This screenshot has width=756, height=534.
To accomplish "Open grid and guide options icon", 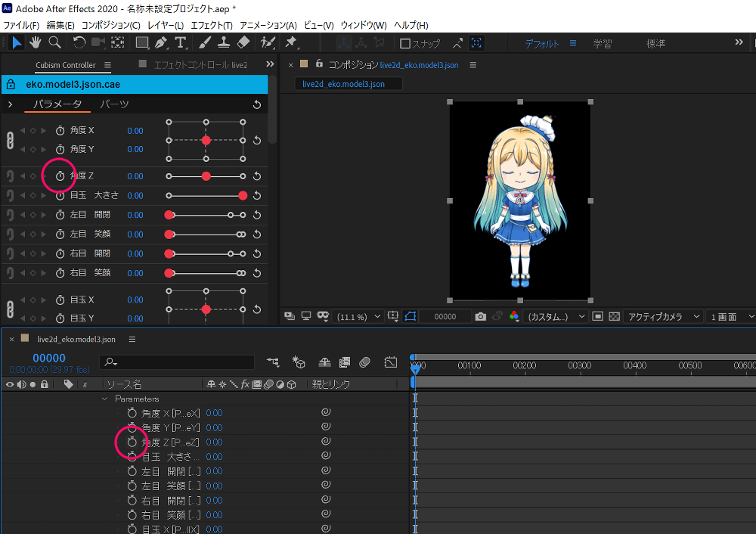I will click(x=393, y=316).
